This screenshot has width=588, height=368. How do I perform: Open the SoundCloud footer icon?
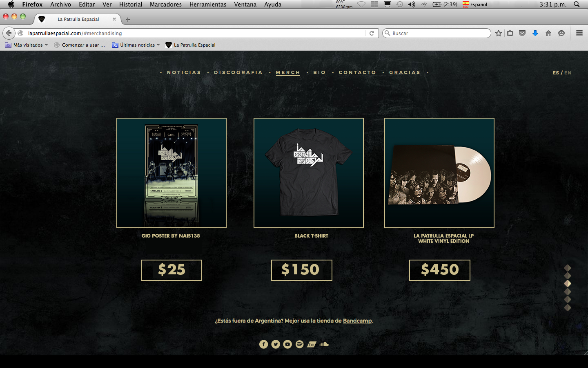(324, 344)
